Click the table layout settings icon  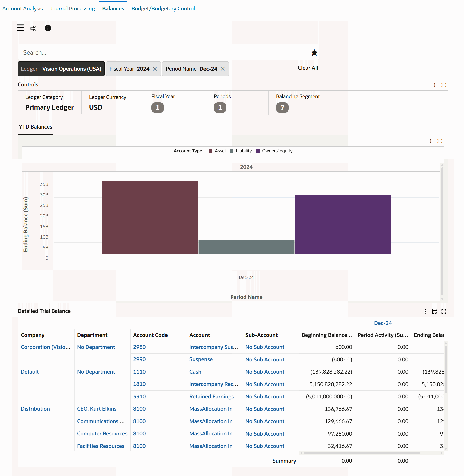click(x=435, y=311)
